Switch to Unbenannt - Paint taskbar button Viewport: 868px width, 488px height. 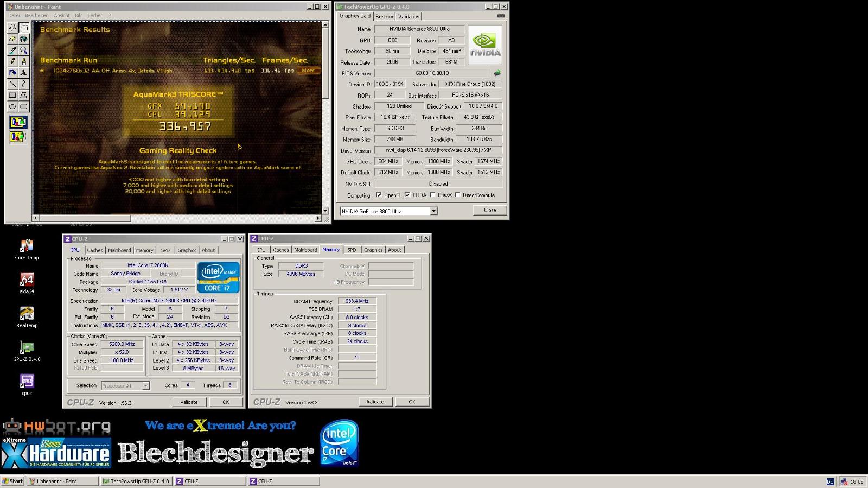[62, 481]
